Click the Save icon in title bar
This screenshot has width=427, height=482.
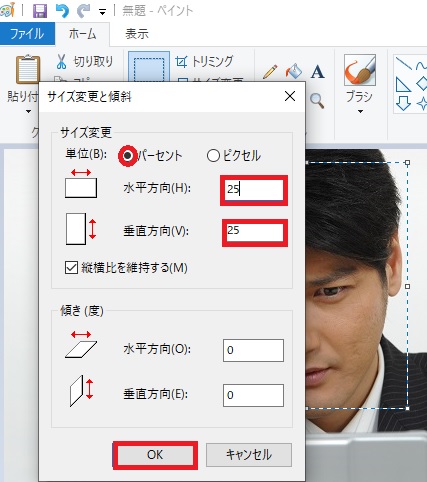click(x=40, y=11)
